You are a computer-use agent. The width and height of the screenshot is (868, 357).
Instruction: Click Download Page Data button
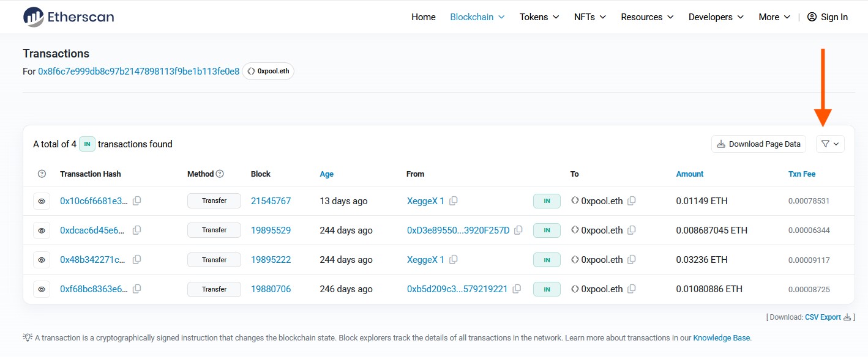tap(758, 144)
